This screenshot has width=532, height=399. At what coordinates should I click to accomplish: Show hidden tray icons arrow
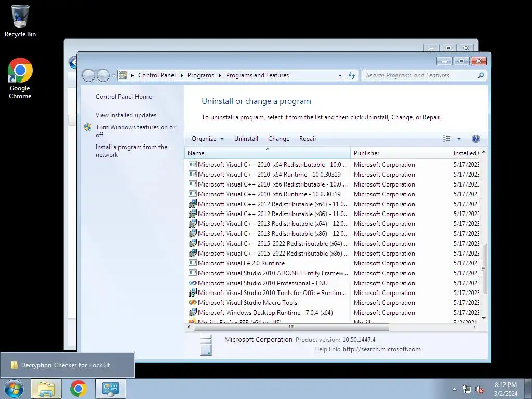[454, 389]
